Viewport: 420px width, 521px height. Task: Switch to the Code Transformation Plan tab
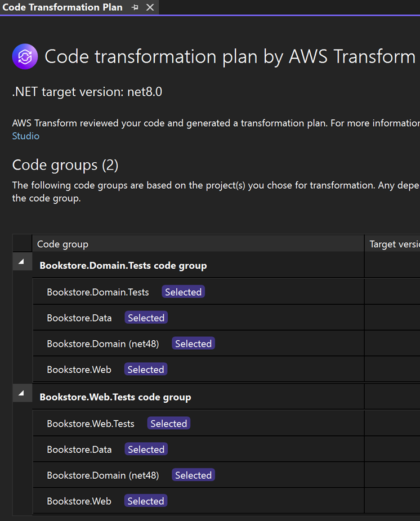point(62,7)
